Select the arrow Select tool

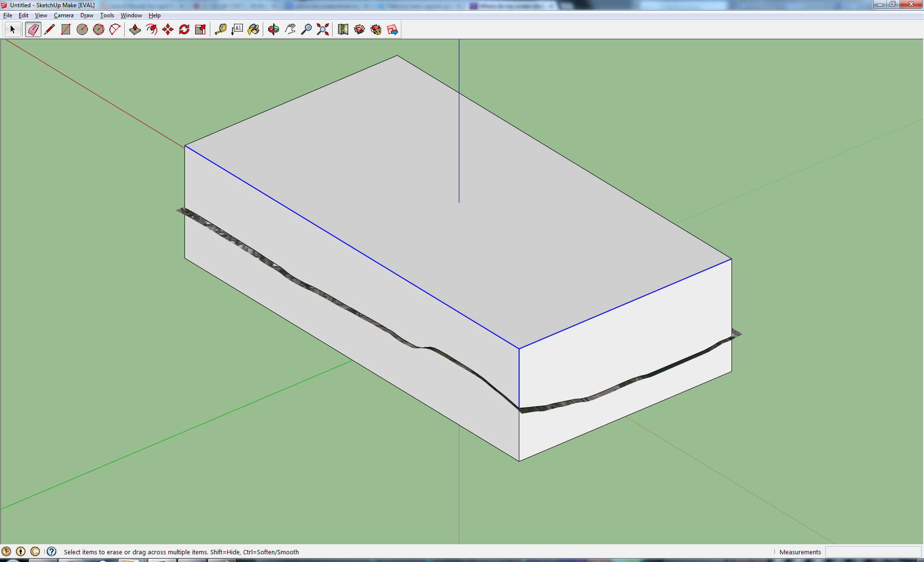tap(13, 30)
